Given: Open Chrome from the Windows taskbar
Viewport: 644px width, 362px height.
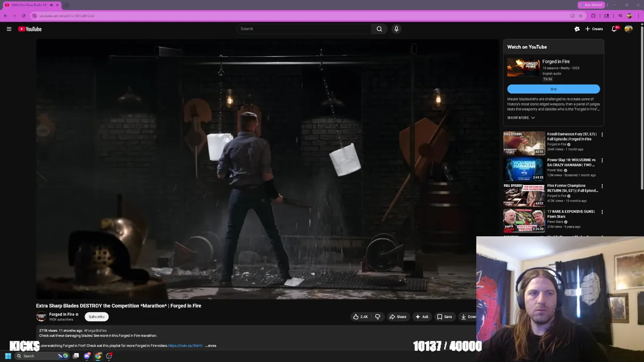Looking at the screenshot, I should tap(98, 356).
